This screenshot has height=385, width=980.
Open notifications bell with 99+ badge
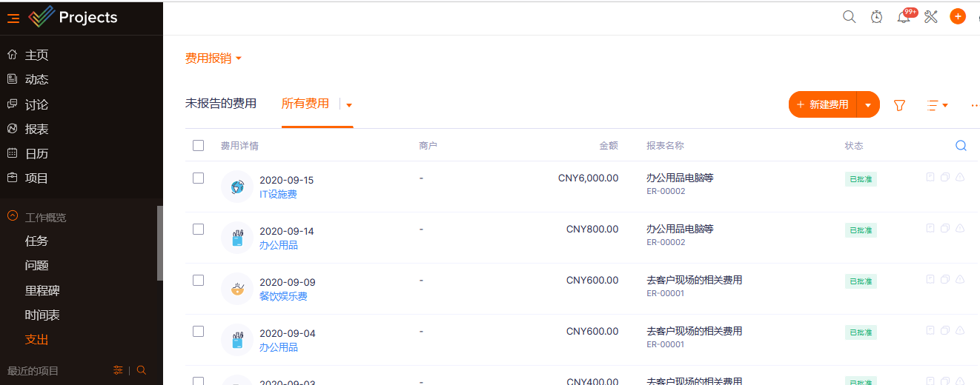point(904,17)
